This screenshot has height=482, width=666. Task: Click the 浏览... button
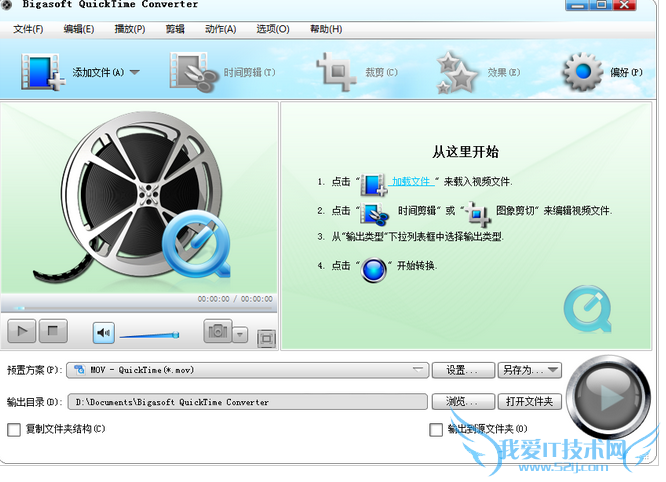pos(463,402)
